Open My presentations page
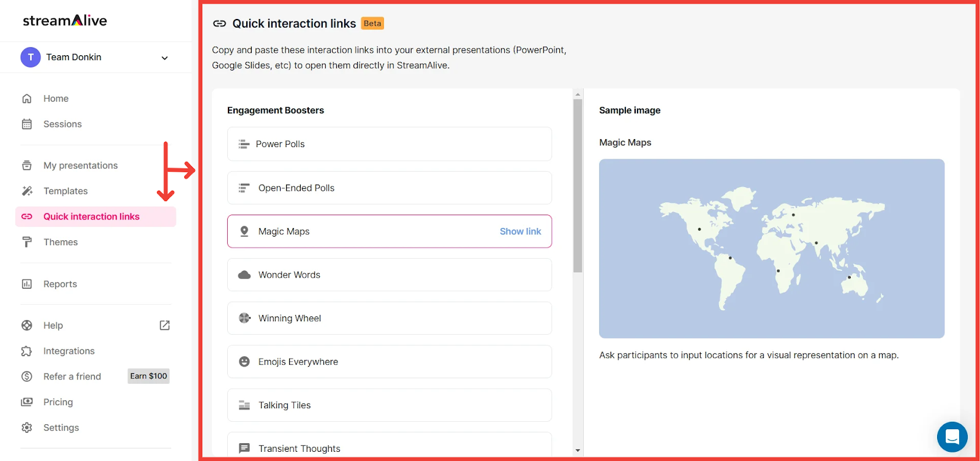Screen dimensions: 980x461 pyautogui.click(x=80, y=166)
